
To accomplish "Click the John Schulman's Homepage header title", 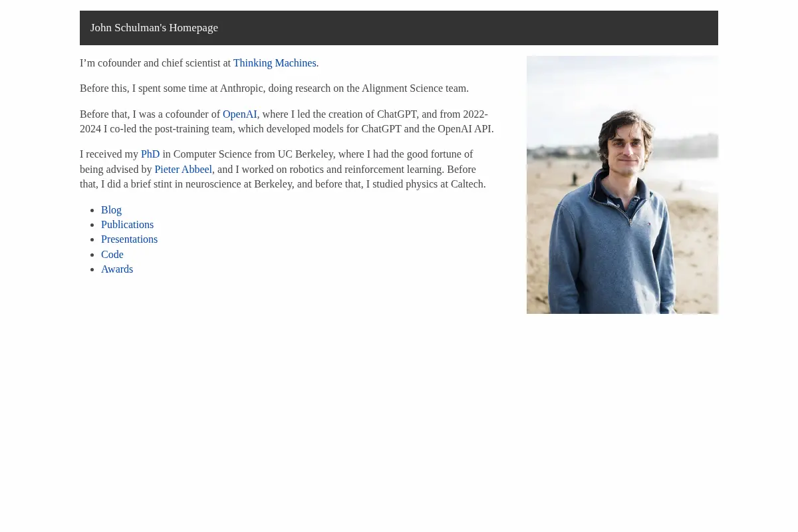I will [x=154, y=28].
